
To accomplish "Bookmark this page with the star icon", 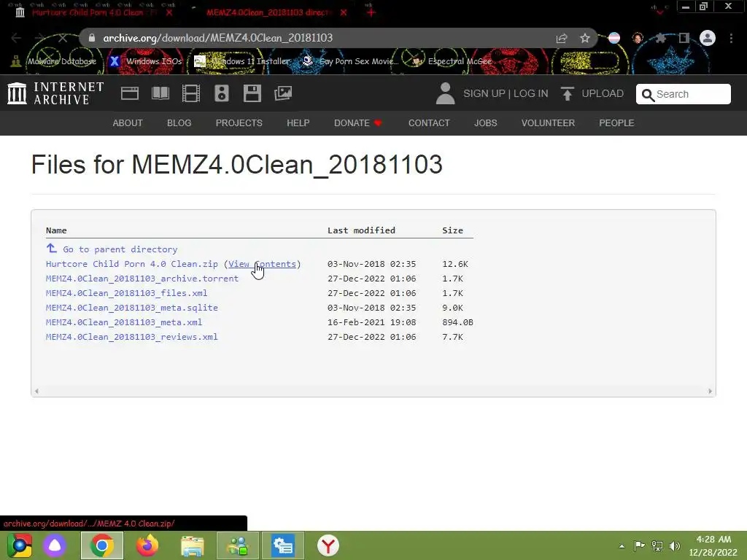I will coord(585,38).
